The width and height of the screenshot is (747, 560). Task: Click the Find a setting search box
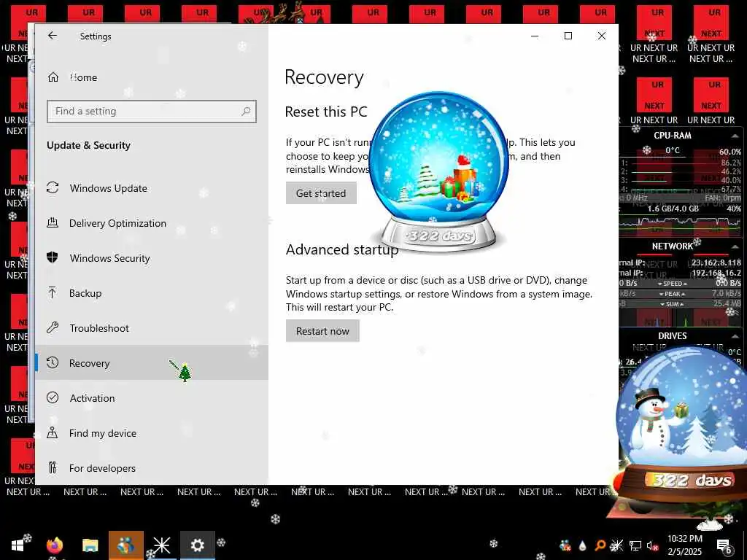[x=152, y=111]
